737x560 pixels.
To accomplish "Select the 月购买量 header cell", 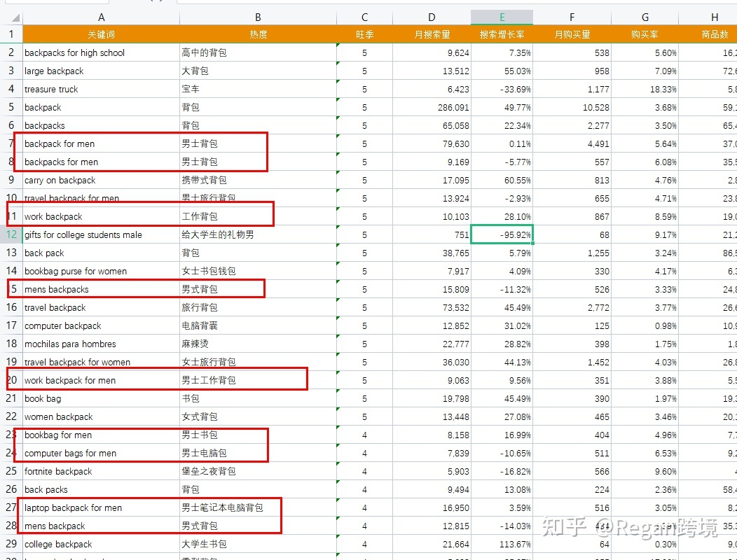I will tap(572, 34).
